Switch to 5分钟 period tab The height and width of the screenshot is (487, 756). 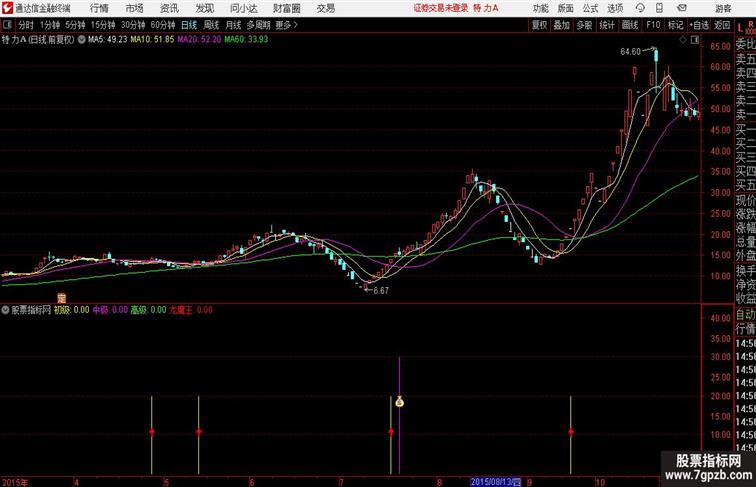(x=75, y=25)
